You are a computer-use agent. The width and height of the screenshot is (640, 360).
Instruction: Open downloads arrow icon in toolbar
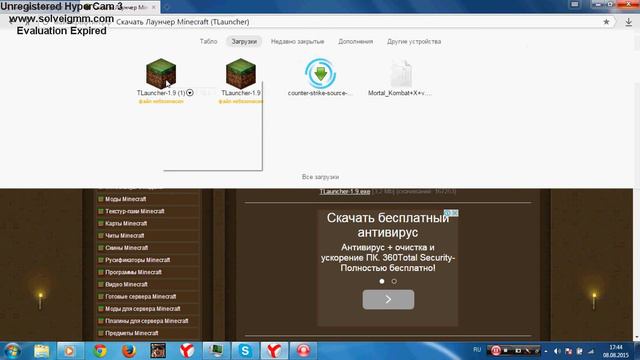[629, 22]
